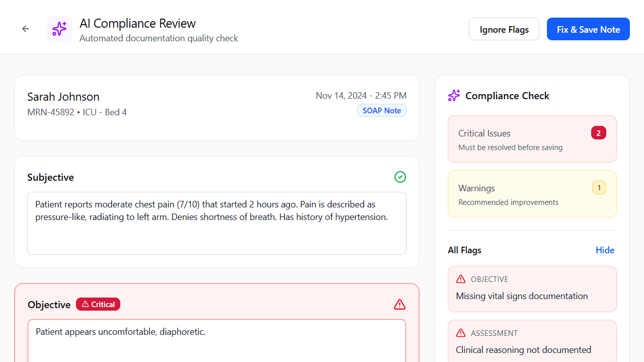Click the SOAP Note tag
Image resolution: width=644 pixels, height=362 pixels.
coord(382,111)
